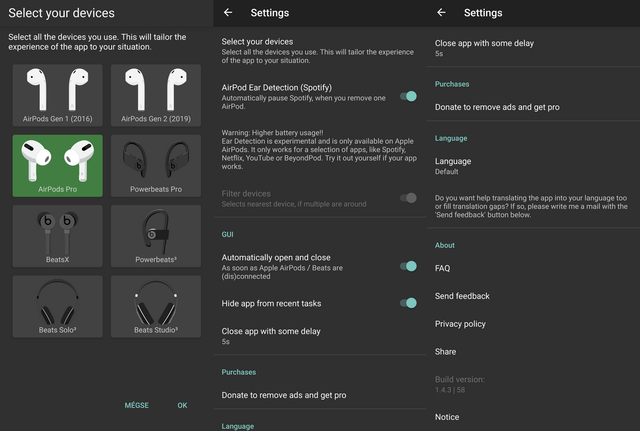Open Close app with some delay in middle panel
Viewport: 640px width, 431px height.
point(320,336)
